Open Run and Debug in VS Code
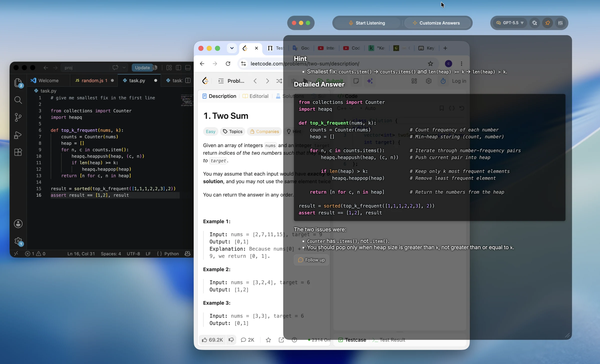Image resolution: width=600 pixels, height=364 pixels. point(18,135)
